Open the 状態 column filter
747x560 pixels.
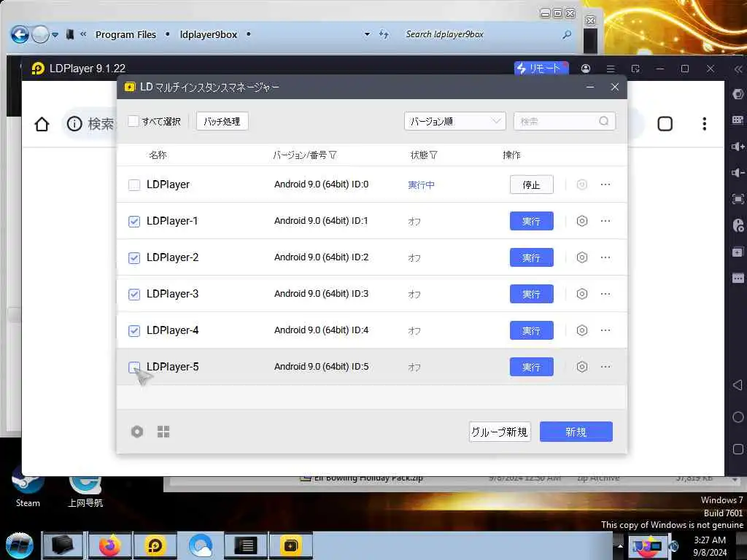coord(433,155)
